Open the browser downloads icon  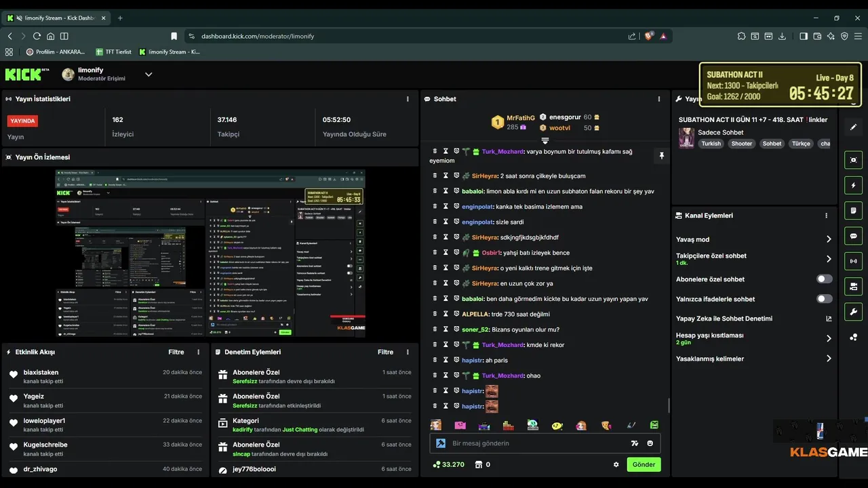click(782, 36)
